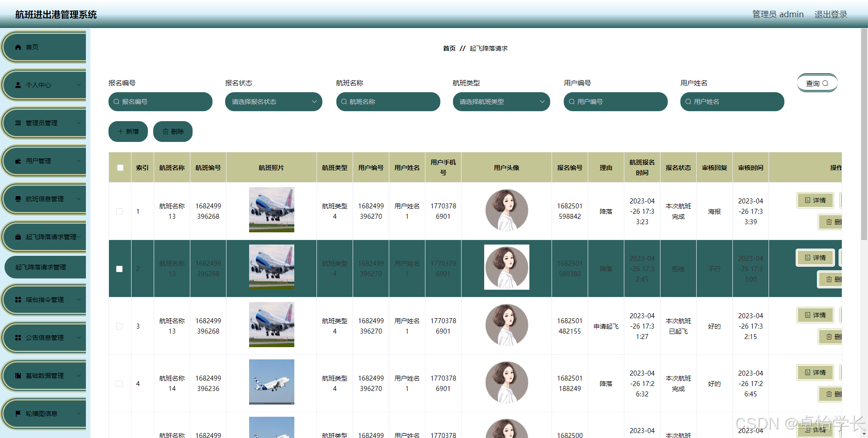Check the checkbox for row 4

119,384
